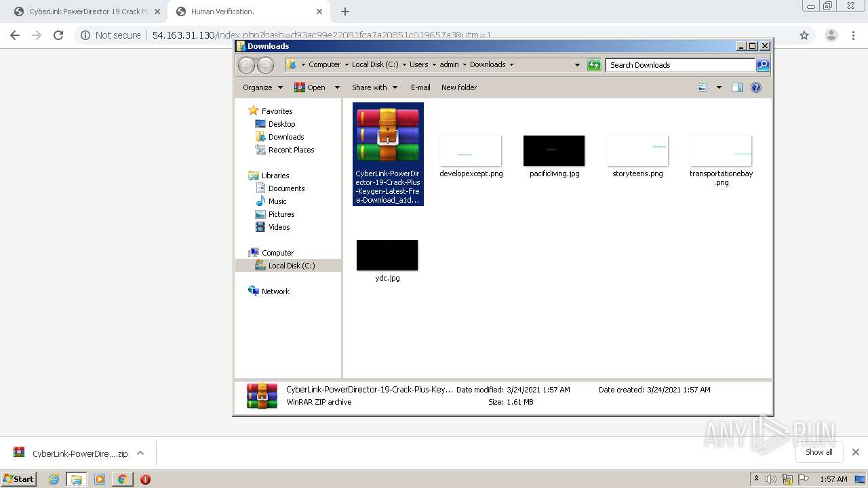Viewport: 868px width, 488px height.
Task: Open the Organize dropdown menu
Action: click(x=262, y=87)
